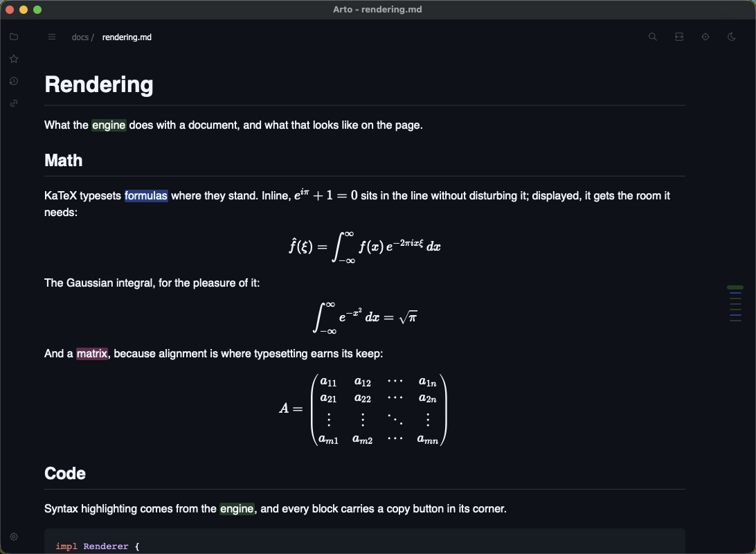Click the Rendering main heading
Screen dimensions: 756x554
tap(99, 84)
